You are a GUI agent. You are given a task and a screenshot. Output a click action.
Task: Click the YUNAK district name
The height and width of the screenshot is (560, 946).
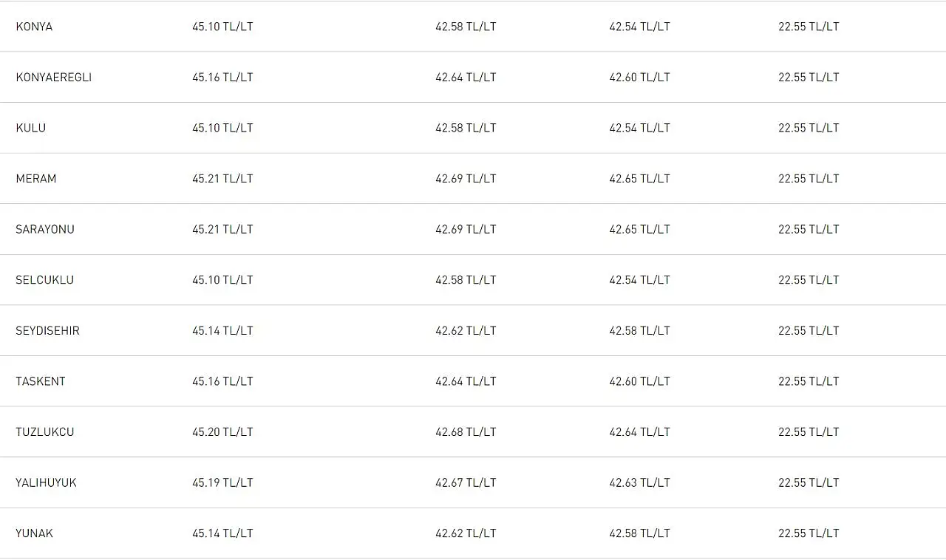(34, 533)
